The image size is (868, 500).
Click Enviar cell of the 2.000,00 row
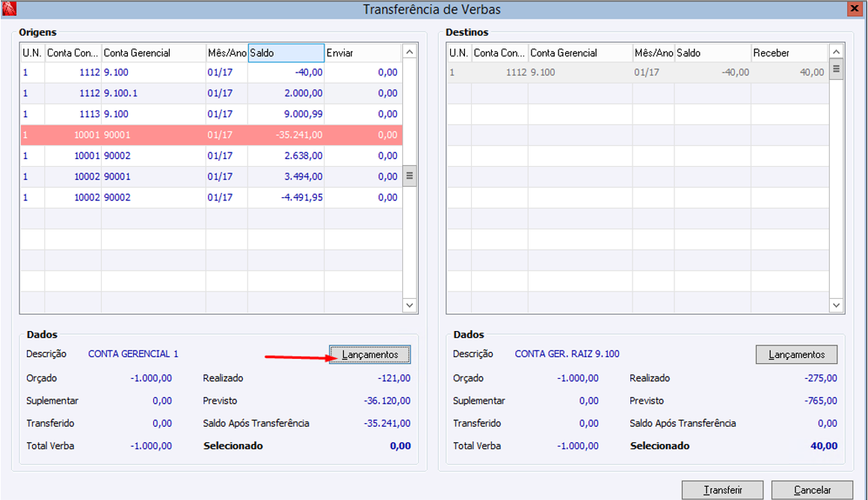point(363,93)
